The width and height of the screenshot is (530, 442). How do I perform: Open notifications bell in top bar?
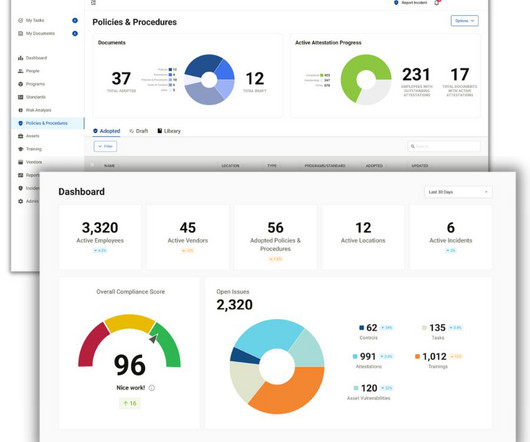coord(437,3)
